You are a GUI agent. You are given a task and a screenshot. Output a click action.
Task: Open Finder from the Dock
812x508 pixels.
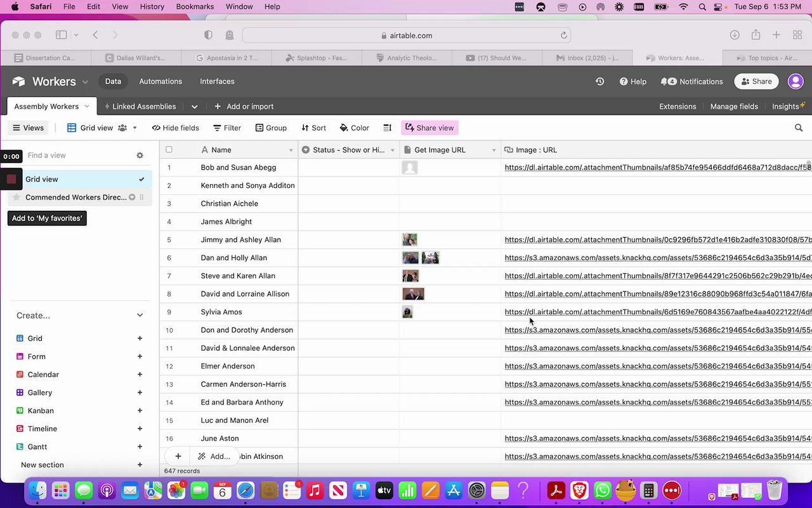[x=38, y=490]
